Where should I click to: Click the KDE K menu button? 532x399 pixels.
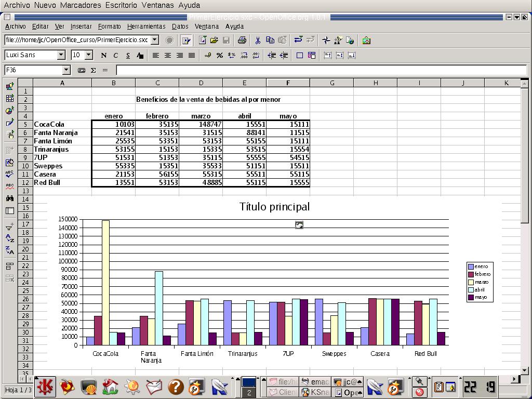pos(45,387)
